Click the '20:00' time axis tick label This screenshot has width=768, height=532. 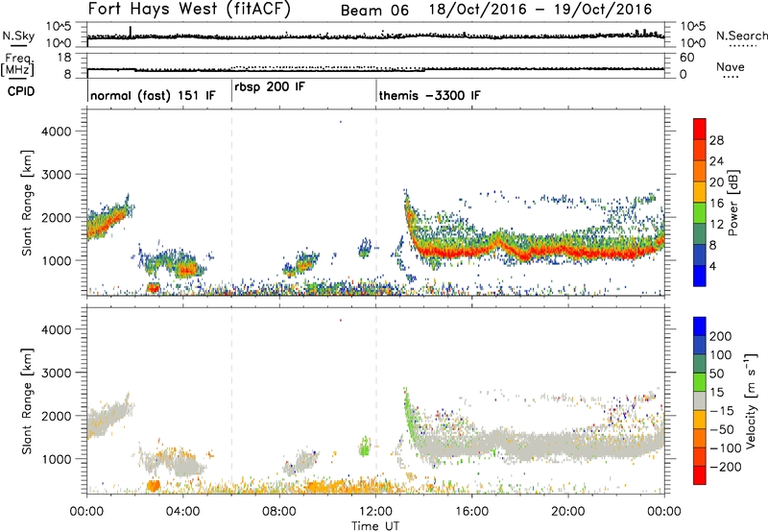[567, 512]
